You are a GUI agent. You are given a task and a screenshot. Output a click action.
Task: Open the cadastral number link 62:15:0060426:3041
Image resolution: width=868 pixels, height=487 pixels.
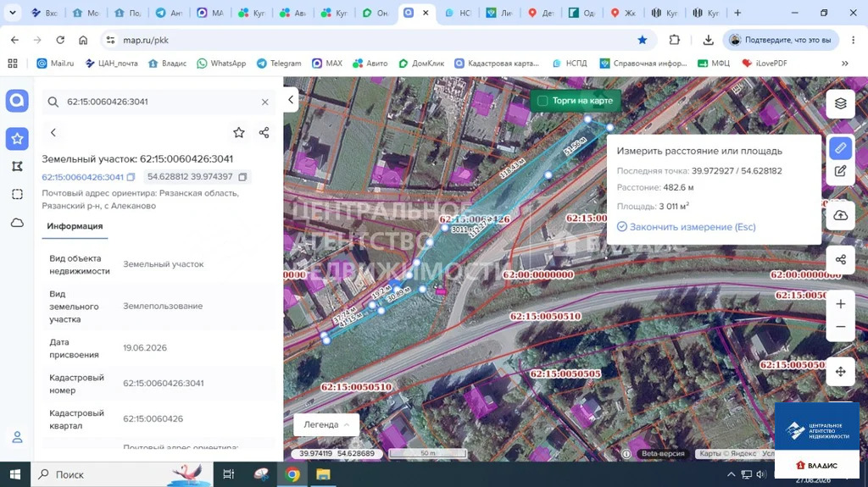click(x=82, y=177)
